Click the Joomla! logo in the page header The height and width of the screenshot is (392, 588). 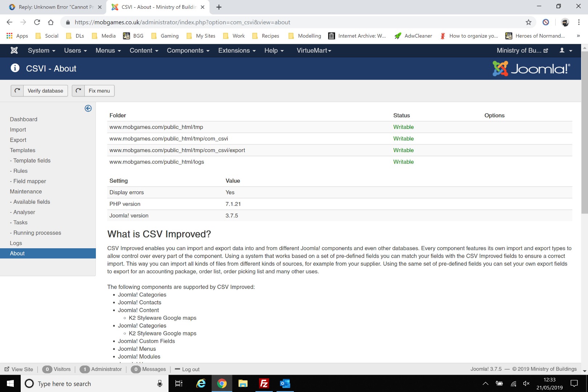[x=531, y=68]
